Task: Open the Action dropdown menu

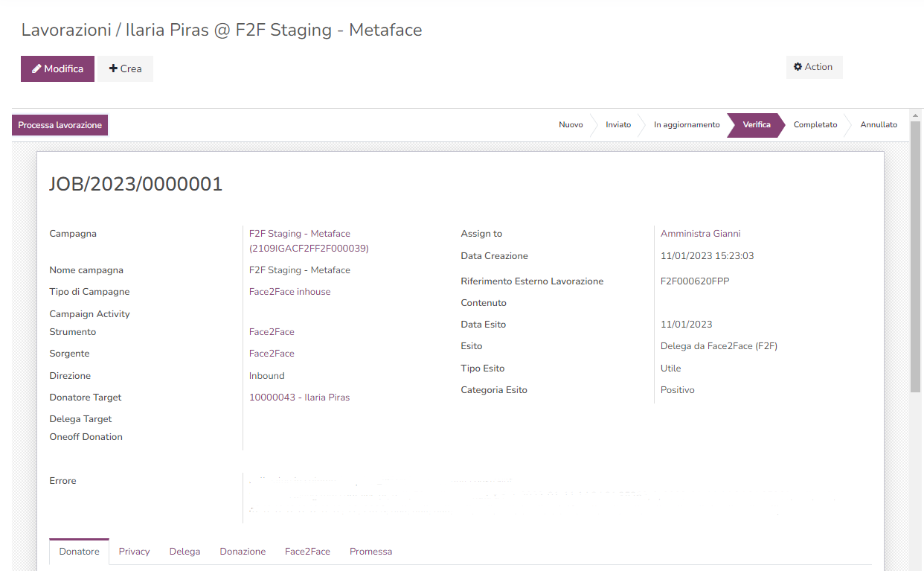Action: pyautogui.click(x=813, y=67)
